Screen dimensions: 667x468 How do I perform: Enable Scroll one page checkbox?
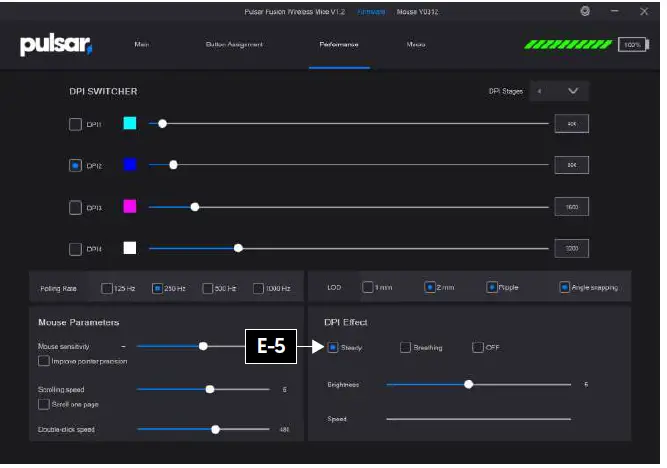pos(44,404)
